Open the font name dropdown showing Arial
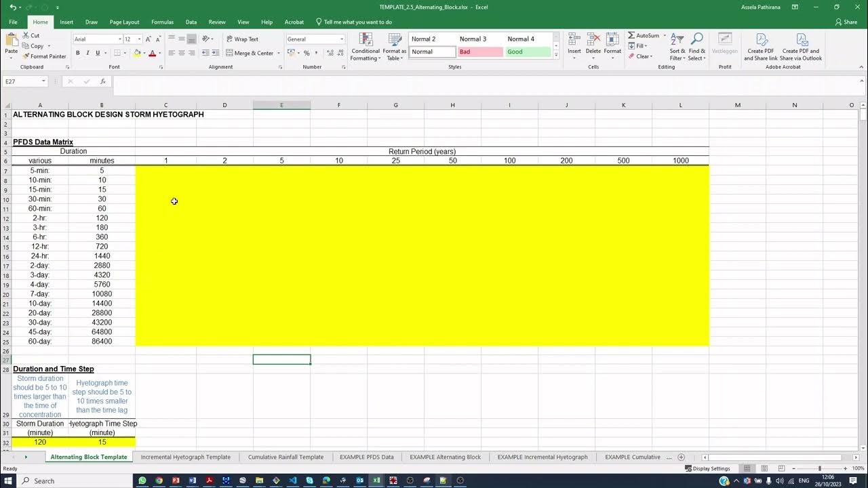Viewport: 868px width, 488px height. (120, 39)
